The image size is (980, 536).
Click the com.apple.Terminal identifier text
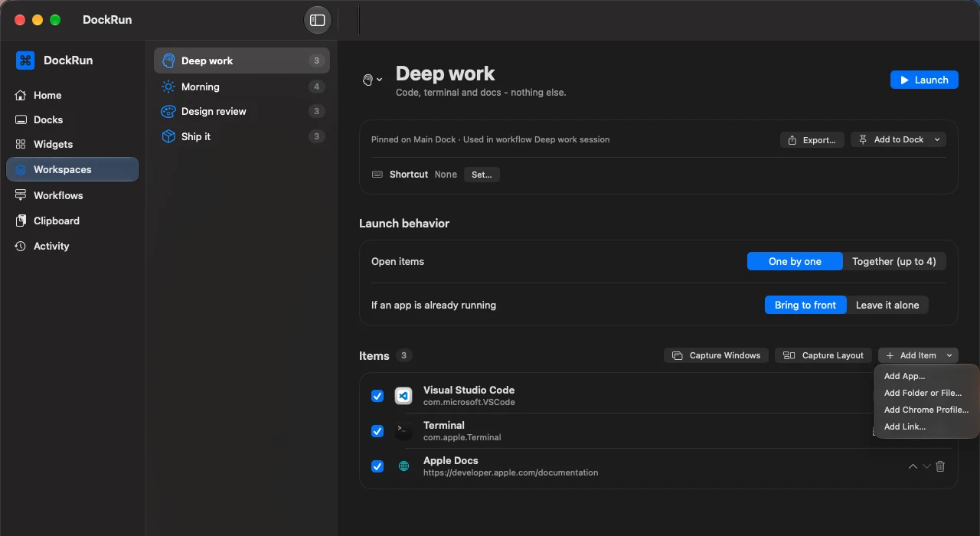(x=462, y=437)
